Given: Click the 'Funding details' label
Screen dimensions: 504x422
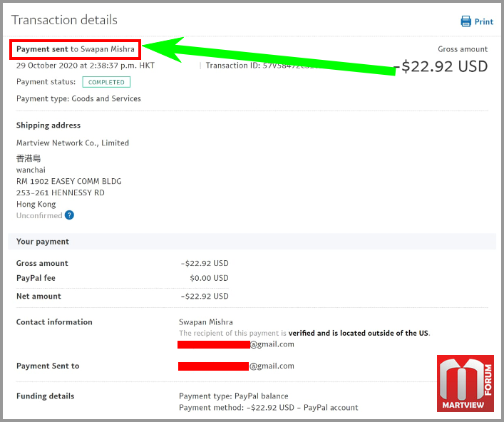Looking at the screenshot, I should pos(46,396).
